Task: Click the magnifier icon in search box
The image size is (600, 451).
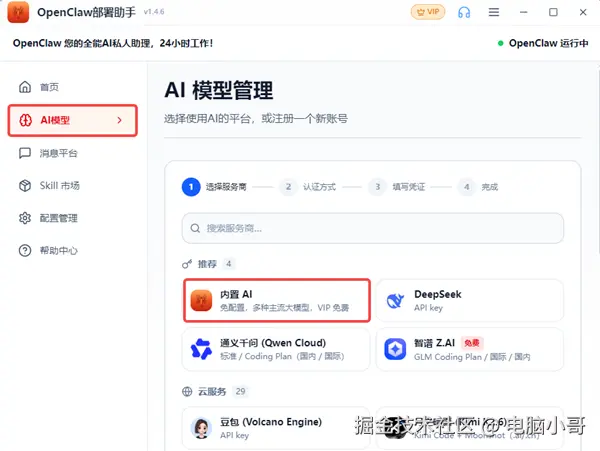Action: 195,228
